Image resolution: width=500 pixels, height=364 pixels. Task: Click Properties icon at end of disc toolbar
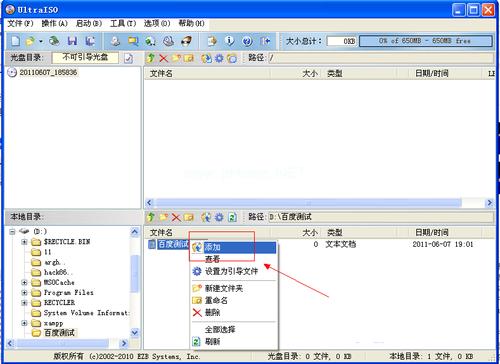point(232,58)
